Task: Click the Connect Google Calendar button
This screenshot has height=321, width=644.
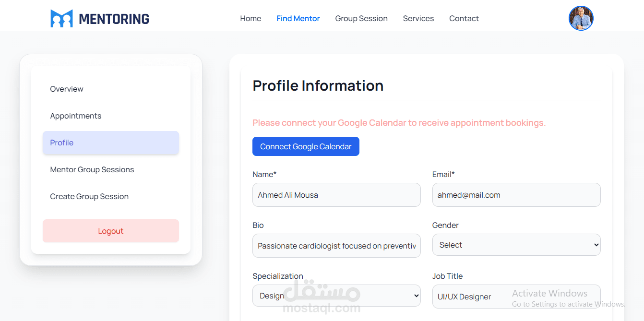Action: pos(306,146)
